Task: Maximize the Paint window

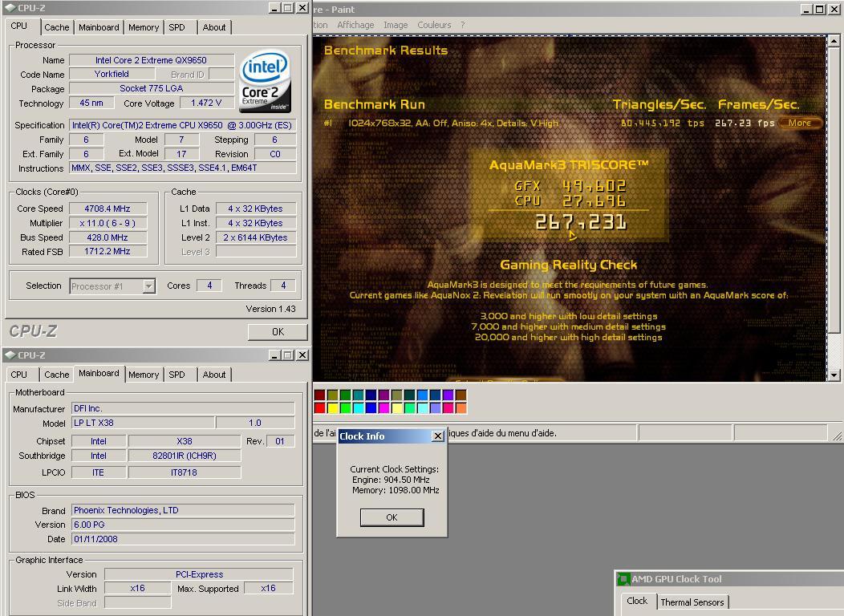Action: 818,9
